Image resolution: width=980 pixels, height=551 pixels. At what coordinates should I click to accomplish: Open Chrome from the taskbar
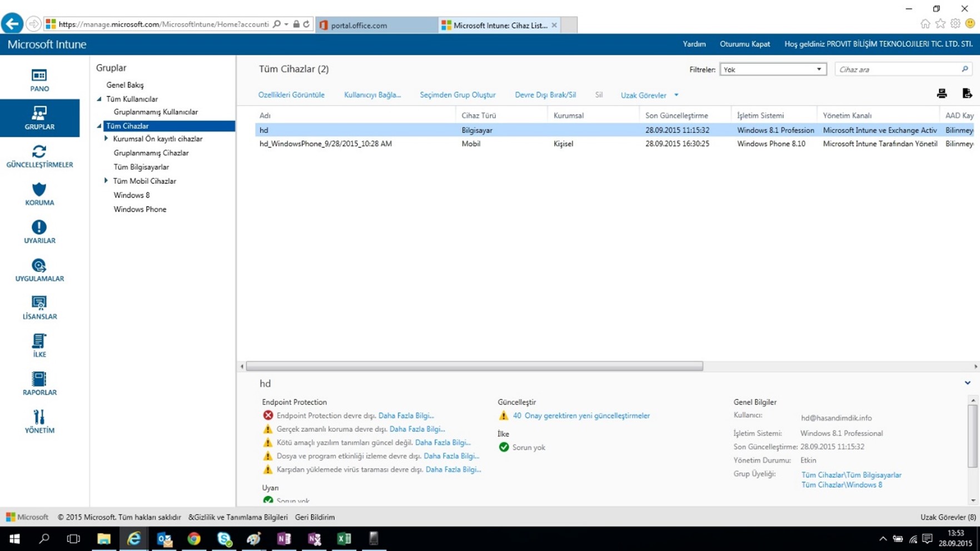coord(194,539)
